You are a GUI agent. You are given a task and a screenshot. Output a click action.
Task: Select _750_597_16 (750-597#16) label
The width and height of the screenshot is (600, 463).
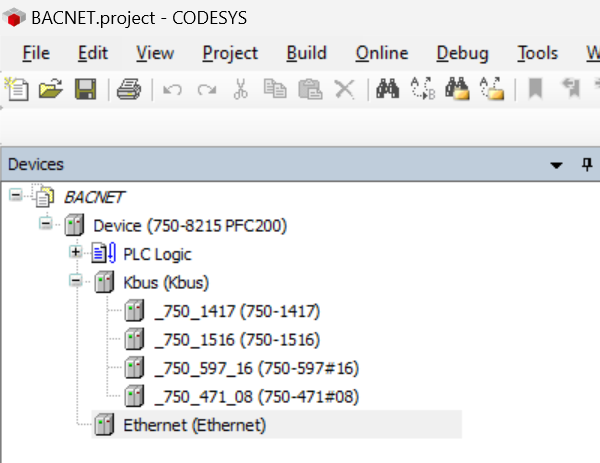tap(257, 368)
